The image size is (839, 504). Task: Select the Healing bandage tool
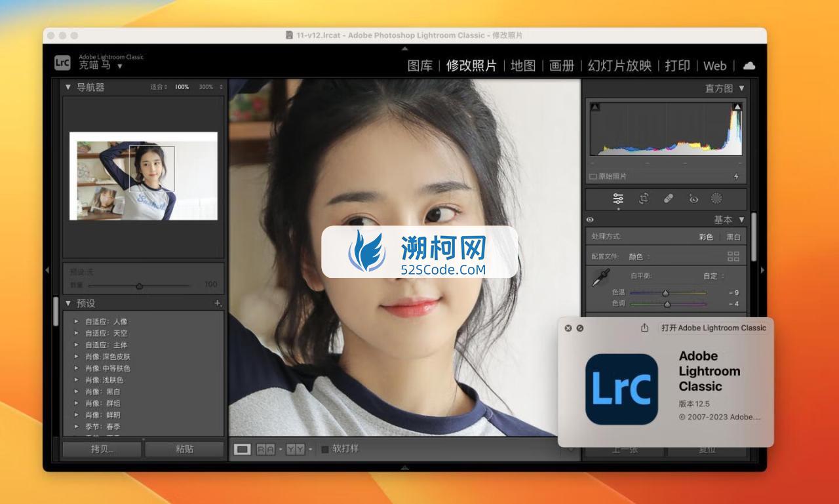pyautogui.click(x=668, y=199)
